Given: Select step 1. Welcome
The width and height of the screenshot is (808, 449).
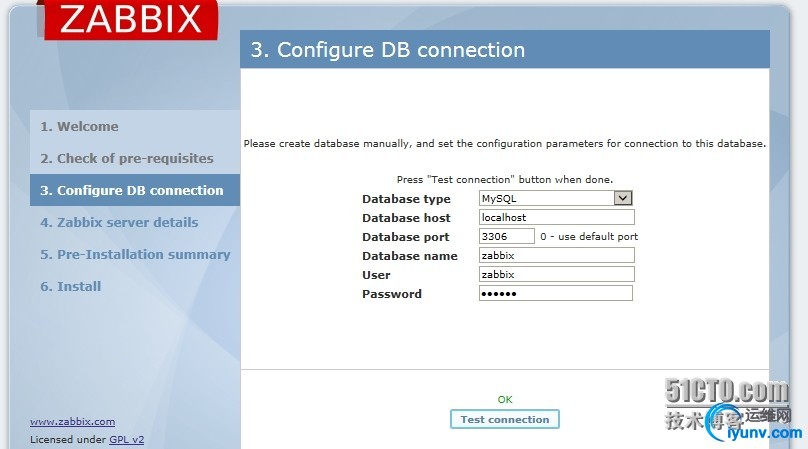Looking at the screenshot, I should click(79, 127).
